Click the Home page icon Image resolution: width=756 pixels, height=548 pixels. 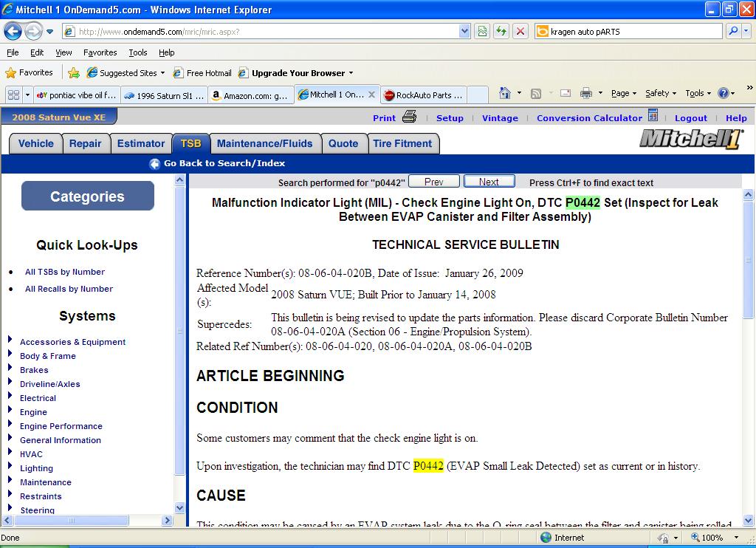tap(504, 92)
